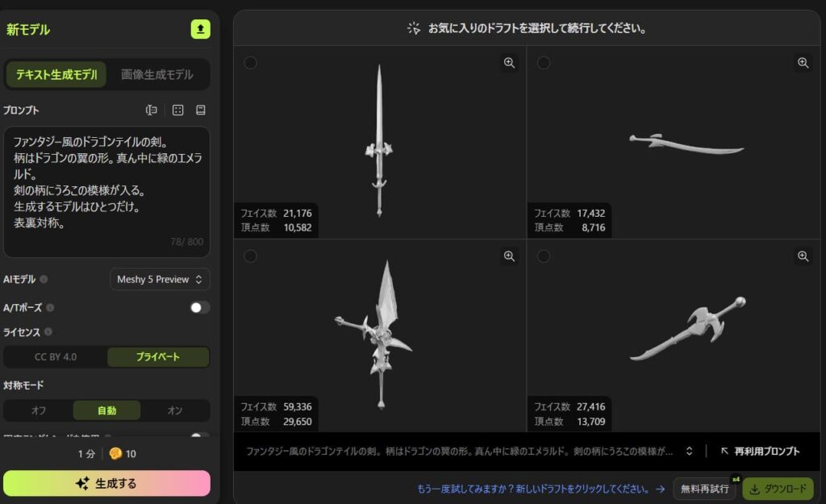Click the info icon next to AIモデル
Image resolution: width=826 pixels, height=504 pixels.
[x=44, y=279]
